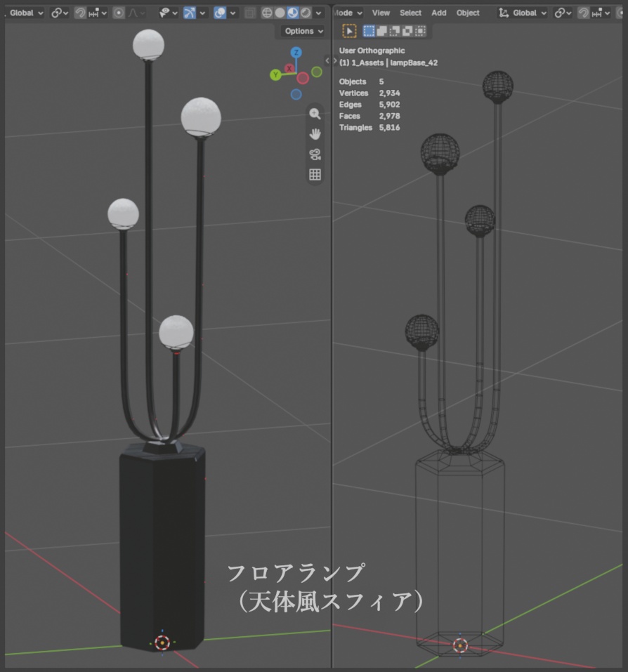Click sidebar toggle arrow between viewports
This screenshot has width=628, height=672.
(x=327, y=61)
